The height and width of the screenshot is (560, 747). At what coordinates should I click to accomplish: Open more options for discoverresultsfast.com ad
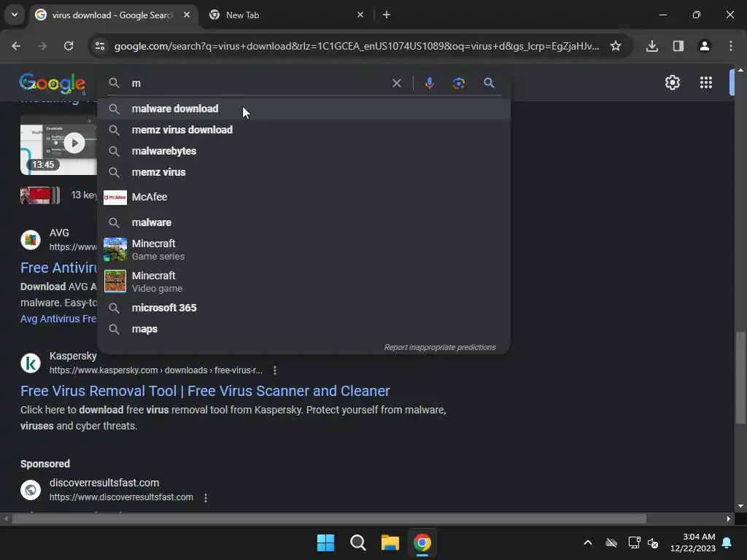click(x=205, y=497)
